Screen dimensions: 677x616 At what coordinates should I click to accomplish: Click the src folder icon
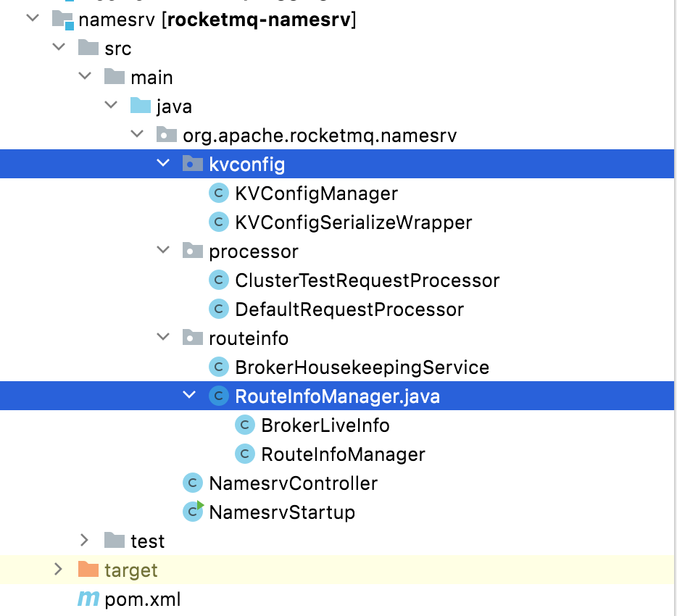click(88, 48)
